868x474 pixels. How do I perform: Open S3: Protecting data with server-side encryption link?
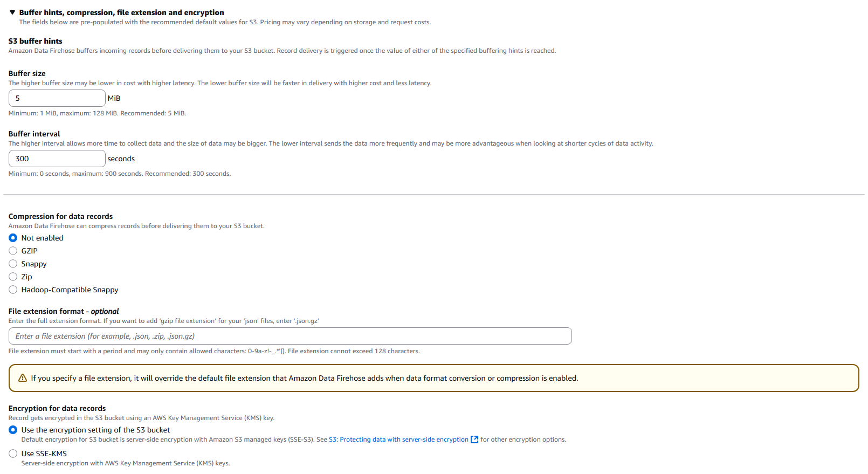[398, 439]
